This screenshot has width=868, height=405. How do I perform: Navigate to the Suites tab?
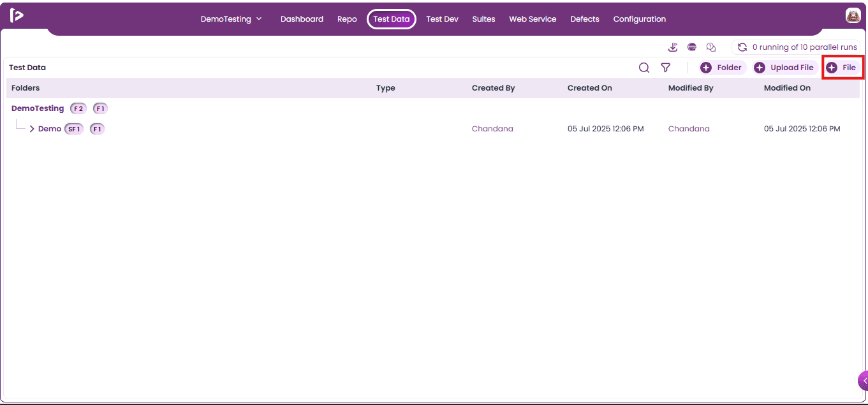(x=483, y=19)
